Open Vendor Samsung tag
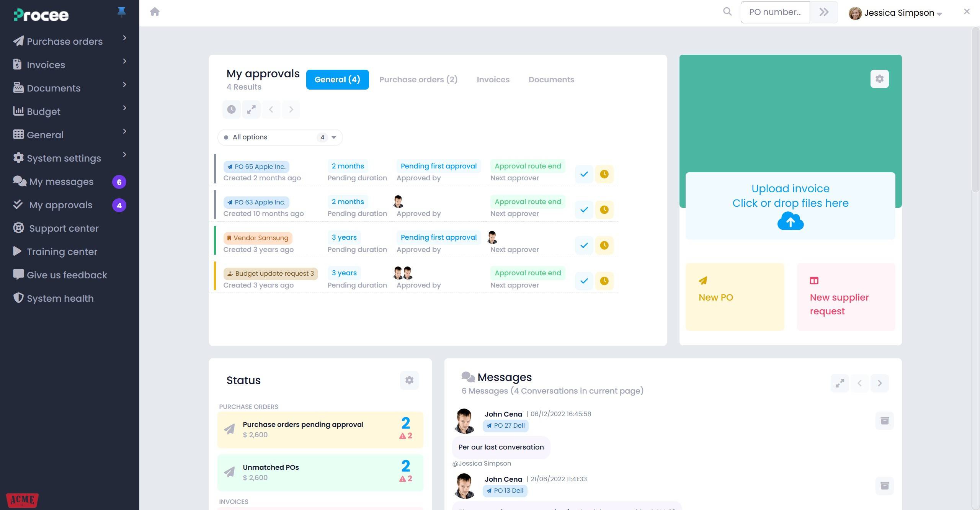The image size is (980, 510). coord(258,238)
